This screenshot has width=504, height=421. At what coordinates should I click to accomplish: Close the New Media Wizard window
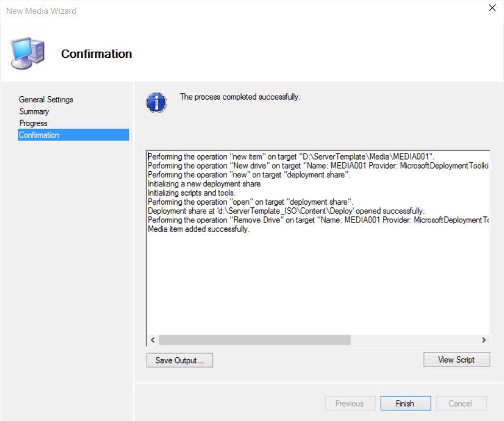[x=491, y=8]
